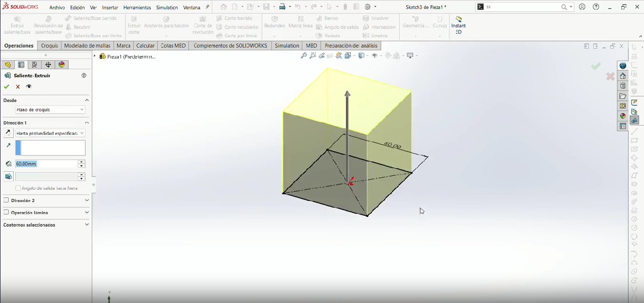This screenshot has height=303, width=644.
Task: Open the Herramientas menu
Action: click(137, 8)
